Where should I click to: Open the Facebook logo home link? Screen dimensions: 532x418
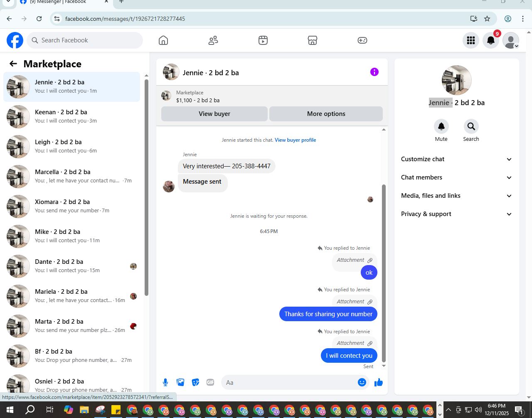coord(15,40)
